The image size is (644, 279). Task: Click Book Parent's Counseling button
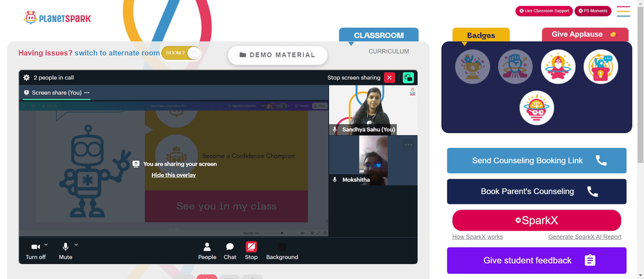[x=537, y=192]
